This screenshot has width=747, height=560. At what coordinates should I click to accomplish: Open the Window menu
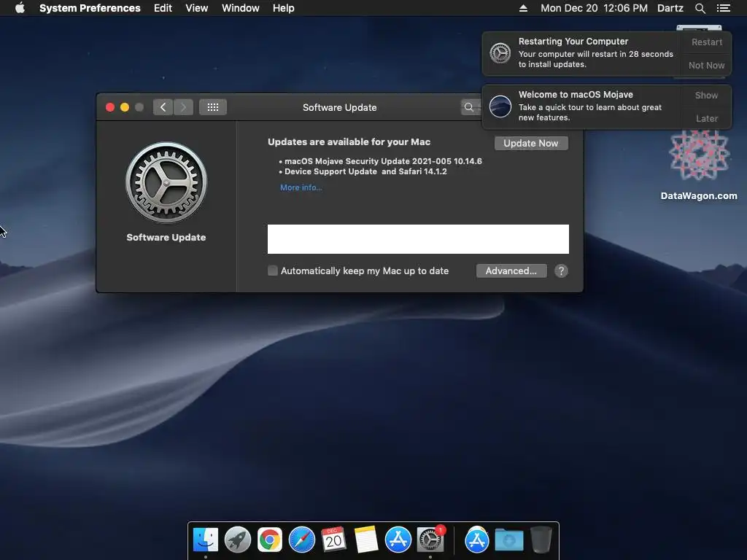(x=241, y=8)
